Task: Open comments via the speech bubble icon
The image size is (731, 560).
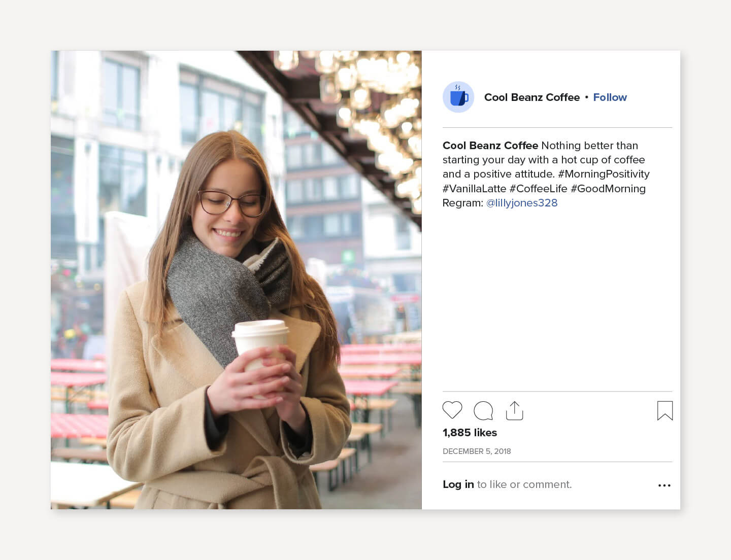Action: point(483,410)
